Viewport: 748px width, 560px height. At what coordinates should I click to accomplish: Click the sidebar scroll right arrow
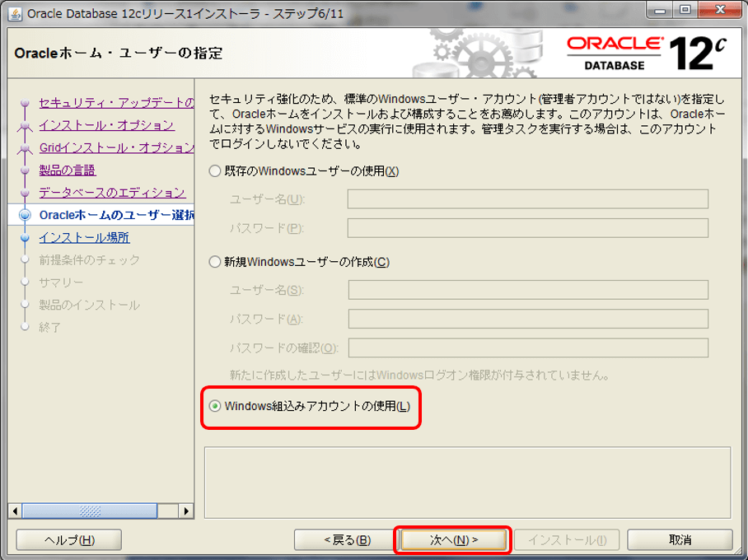point(186,511)
